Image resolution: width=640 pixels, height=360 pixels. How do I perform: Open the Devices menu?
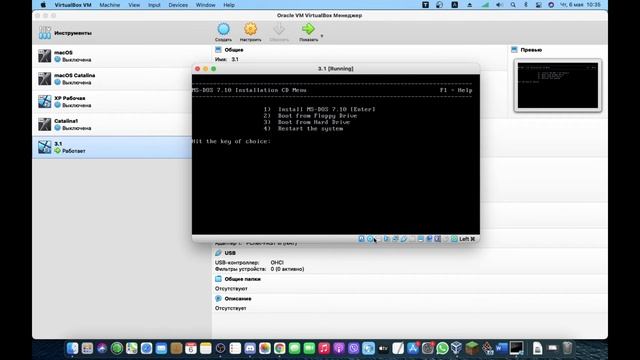coord(178,5)
